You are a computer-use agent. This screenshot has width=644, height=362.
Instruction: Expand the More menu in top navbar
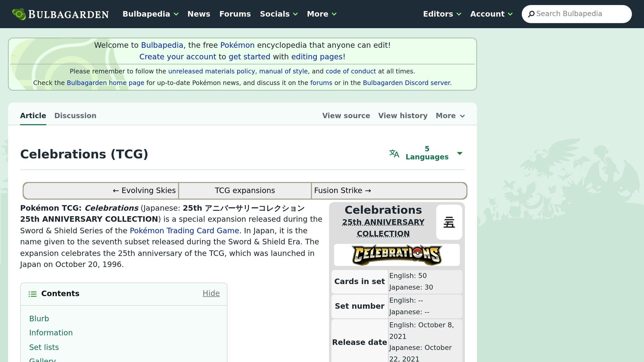(x=322, y=14)
